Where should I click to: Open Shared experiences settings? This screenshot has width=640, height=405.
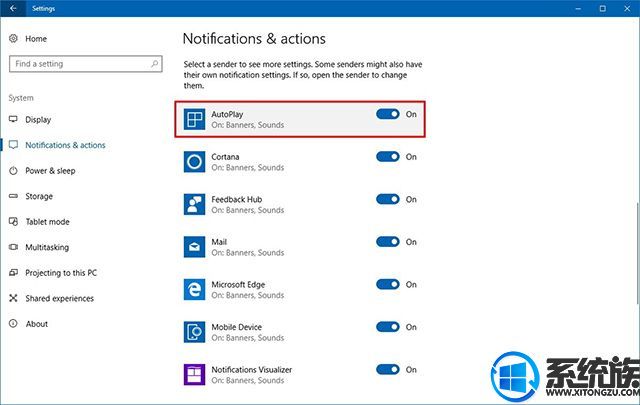pos(60,298)
